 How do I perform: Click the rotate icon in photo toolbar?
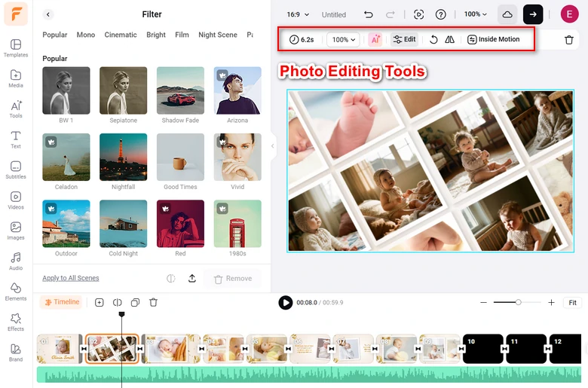point(433,39)
